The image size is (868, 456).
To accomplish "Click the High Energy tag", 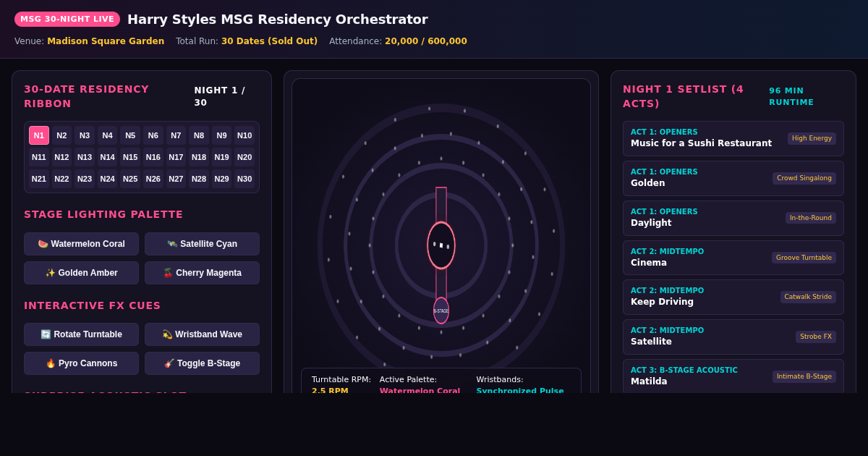I will [812, 138].
